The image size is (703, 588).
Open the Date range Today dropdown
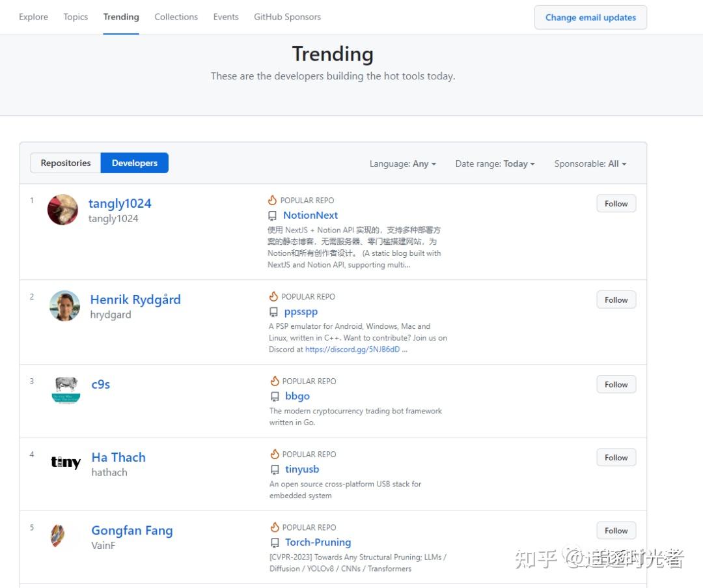click(495, 163)
